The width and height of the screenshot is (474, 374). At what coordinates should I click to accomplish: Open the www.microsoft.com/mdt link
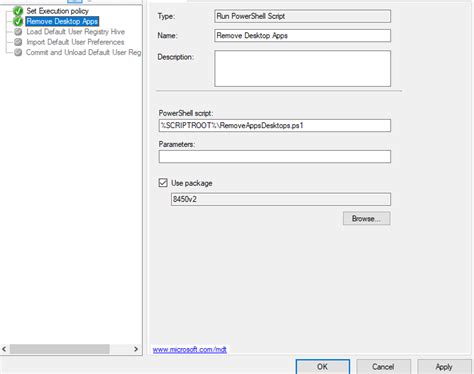click(x=190, y=349)
